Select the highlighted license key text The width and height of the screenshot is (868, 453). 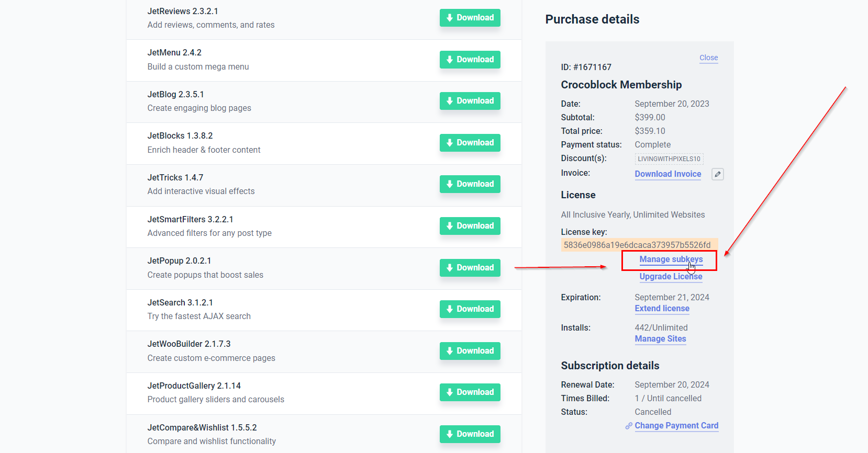click(x=637, y=245)
